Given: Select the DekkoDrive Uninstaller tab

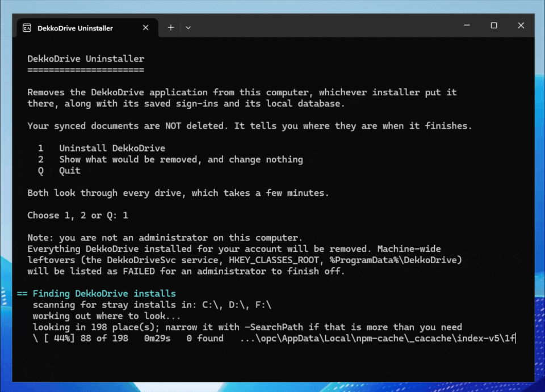Looking at the screenshot, I should tap(87, 28).
